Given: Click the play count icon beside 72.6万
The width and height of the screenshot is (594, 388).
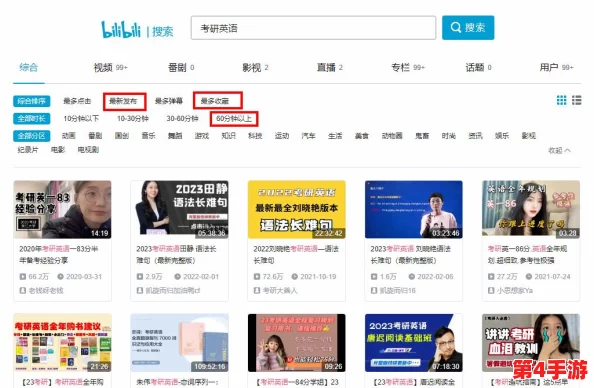Looking at the screenshot, I should click(257, 277).
